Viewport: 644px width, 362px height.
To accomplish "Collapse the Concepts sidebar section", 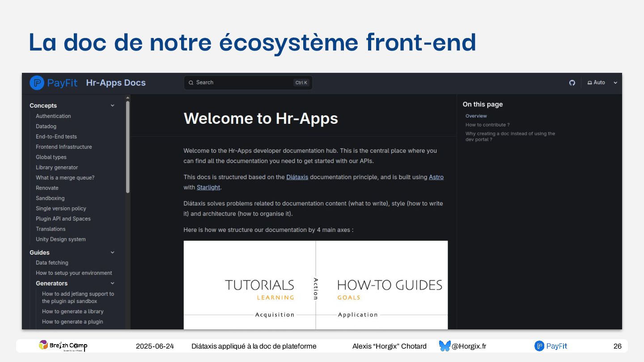I will click(x=112, y=105).
